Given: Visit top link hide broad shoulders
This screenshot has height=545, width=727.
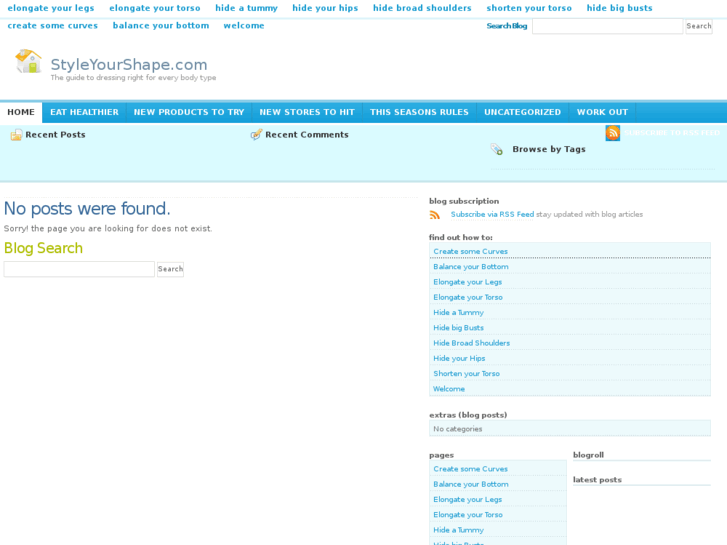Looking at the screenshot, I should pos(422,8).
